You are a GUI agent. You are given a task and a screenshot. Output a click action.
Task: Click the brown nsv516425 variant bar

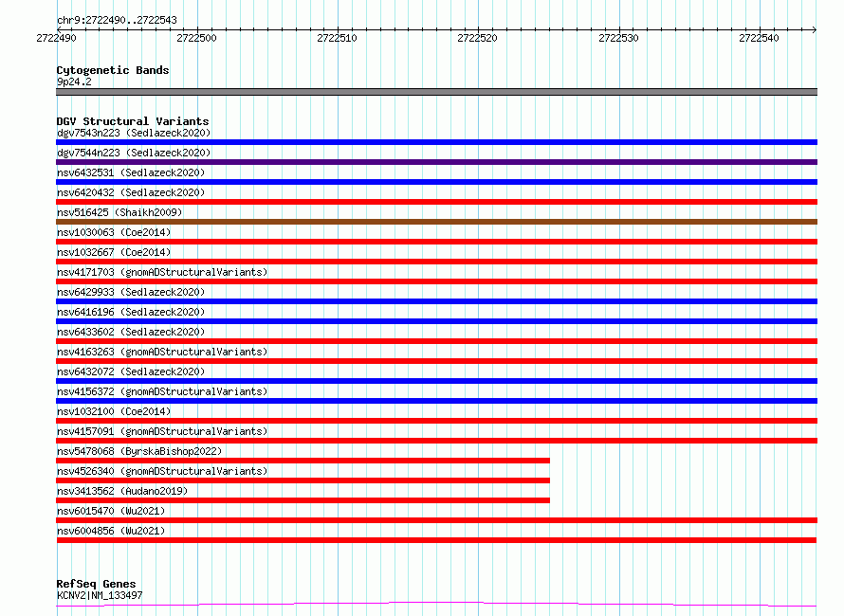pos(436,222)
